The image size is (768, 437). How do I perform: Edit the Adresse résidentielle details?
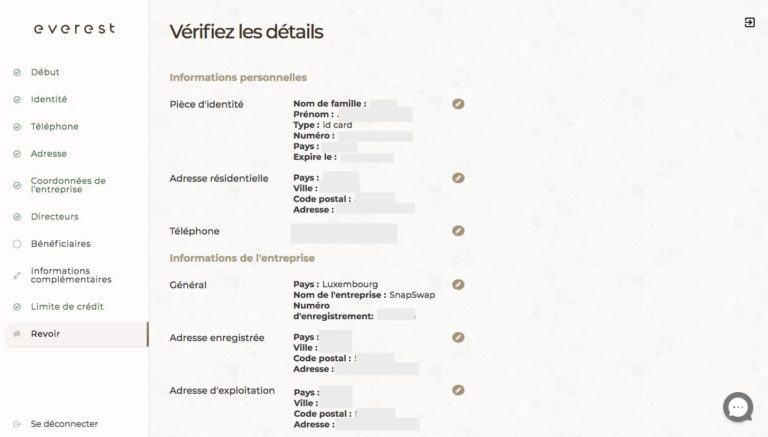(x=458, y=178)
